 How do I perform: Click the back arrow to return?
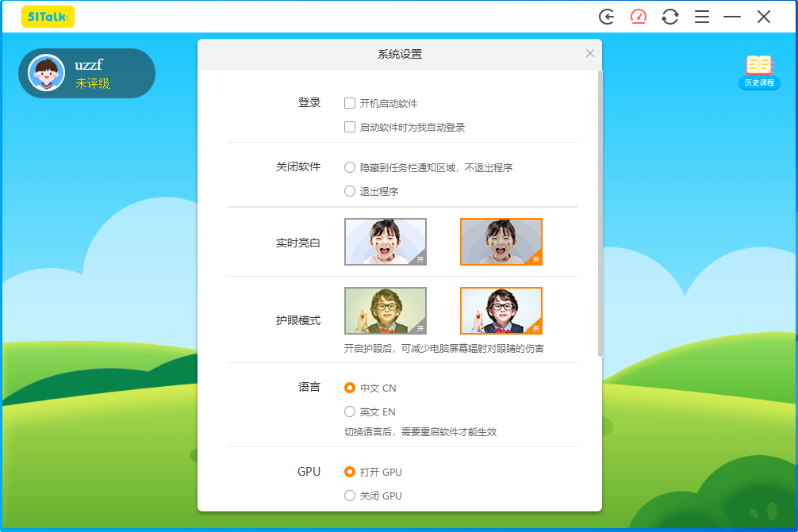[x=605, y=16]
